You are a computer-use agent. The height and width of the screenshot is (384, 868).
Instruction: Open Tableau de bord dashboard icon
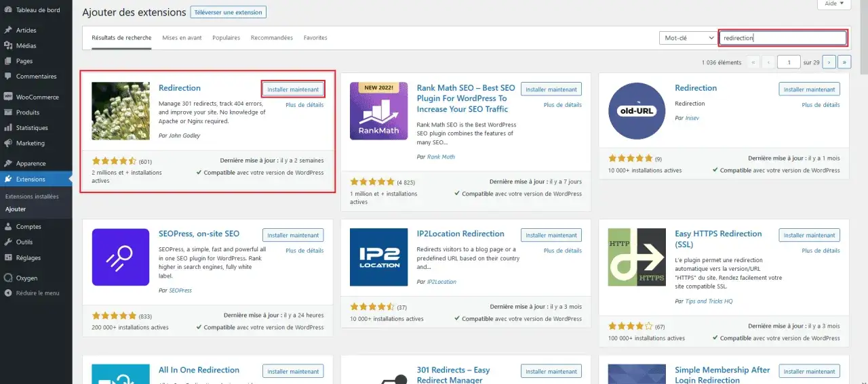[x=8, y=9]
